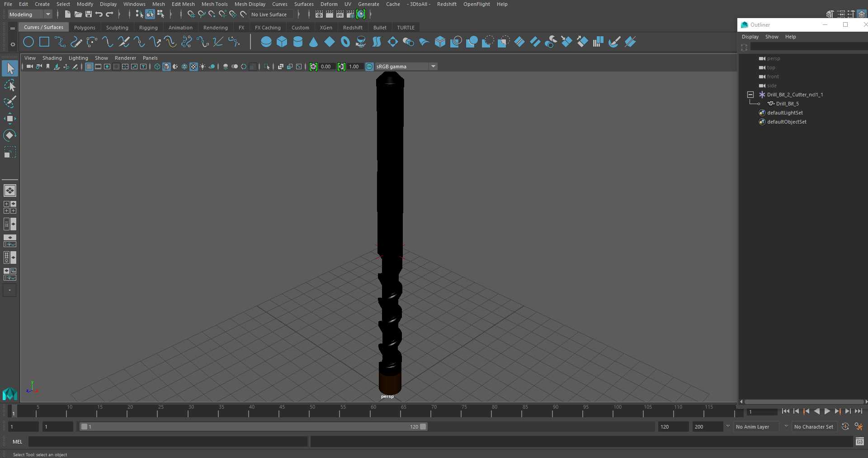Click the Outliner horizontal scrollbar

[803, 401]
